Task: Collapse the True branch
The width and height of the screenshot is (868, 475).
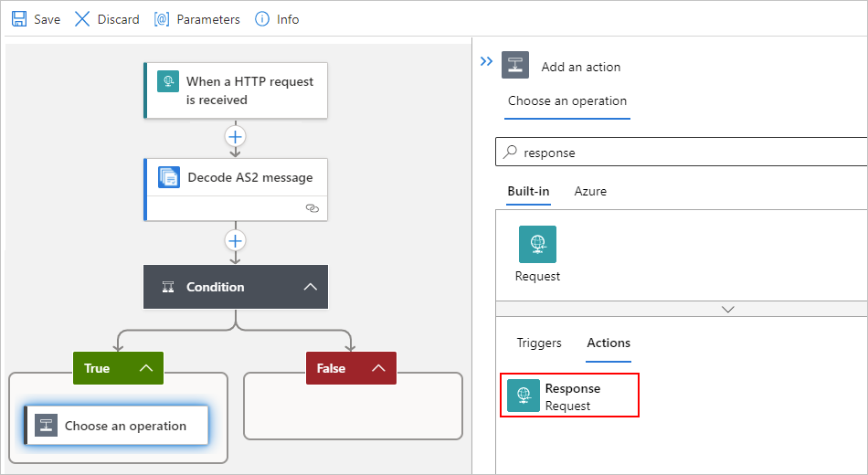Action: coord(146,368)
